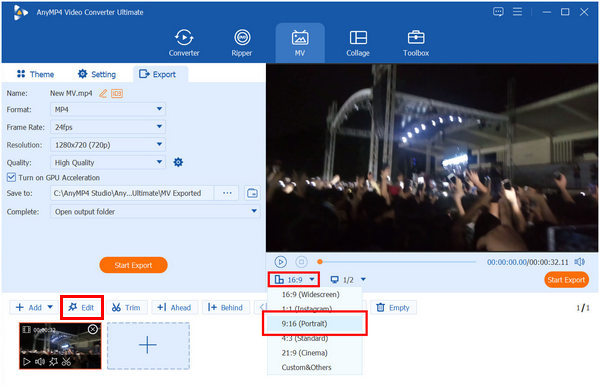
Task: Open the Converter module
Action: click(x=184, y=43)
